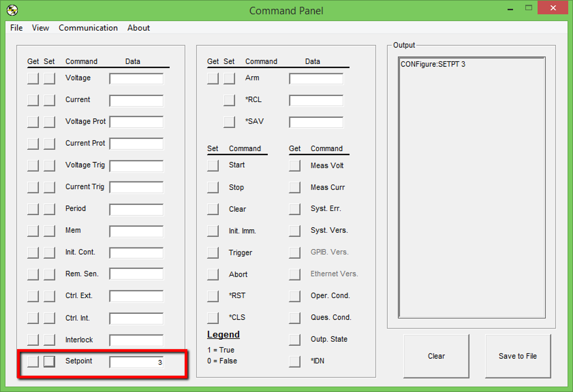Screen dimensions: 573x392
Task: Click the *RST command button
Action: click(213, 296)
